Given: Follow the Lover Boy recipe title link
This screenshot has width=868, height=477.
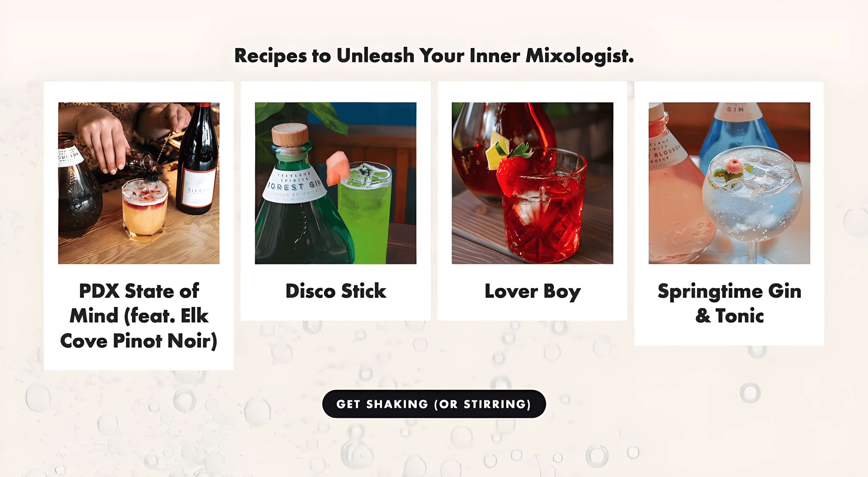Looking at the screenshot, I should tap(532, 291).
